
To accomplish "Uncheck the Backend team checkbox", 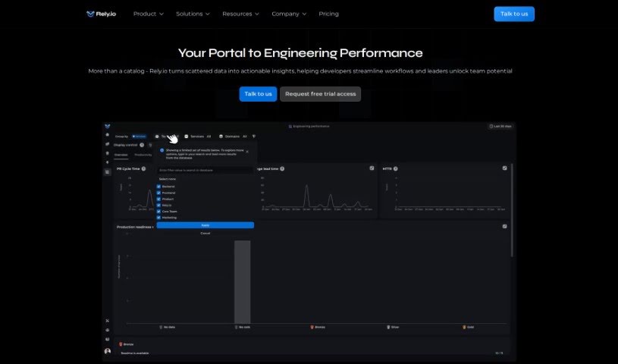I will [158, 187].
